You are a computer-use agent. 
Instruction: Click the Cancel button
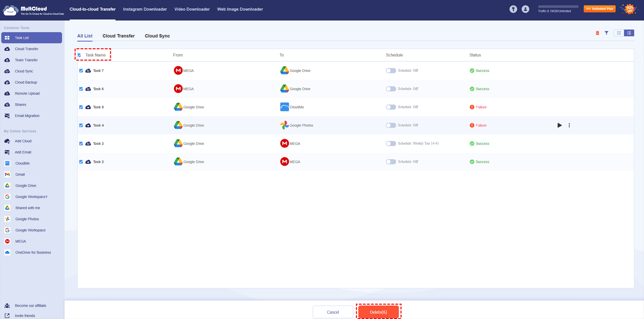click(x=332, y=312)
